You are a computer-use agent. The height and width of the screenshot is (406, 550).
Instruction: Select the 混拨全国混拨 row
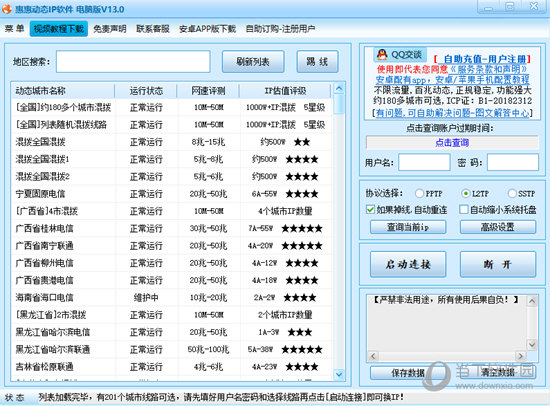click(172, 142)
